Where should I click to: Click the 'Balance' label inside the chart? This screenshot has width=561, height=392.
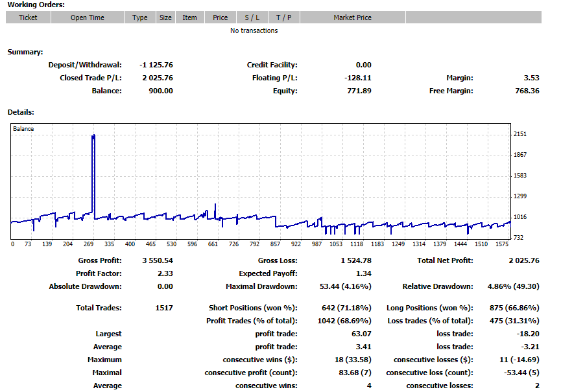[23, 129]
